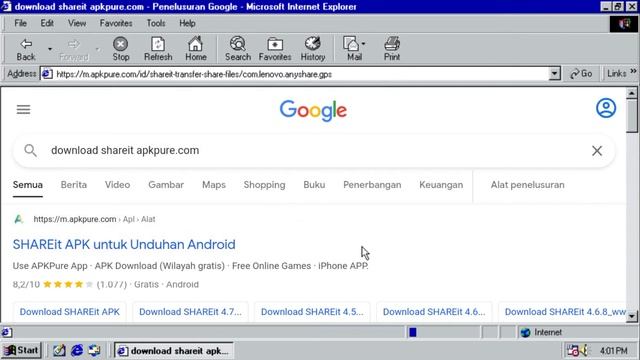Screen dimensions: 640x360
Task: Open the Download SHAREit APK sitelink
Action: pos(69,312)
